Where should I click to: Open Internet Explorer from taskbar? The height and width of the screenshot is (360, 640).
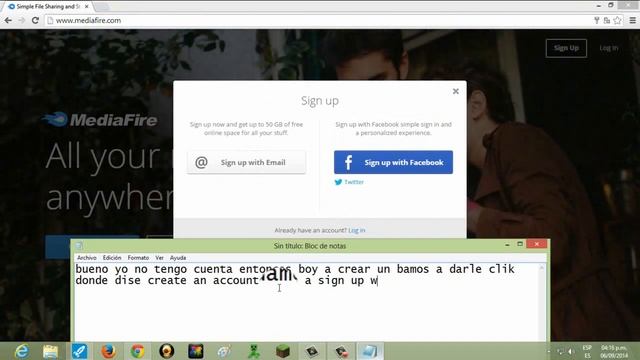click(x=21, y=351)
